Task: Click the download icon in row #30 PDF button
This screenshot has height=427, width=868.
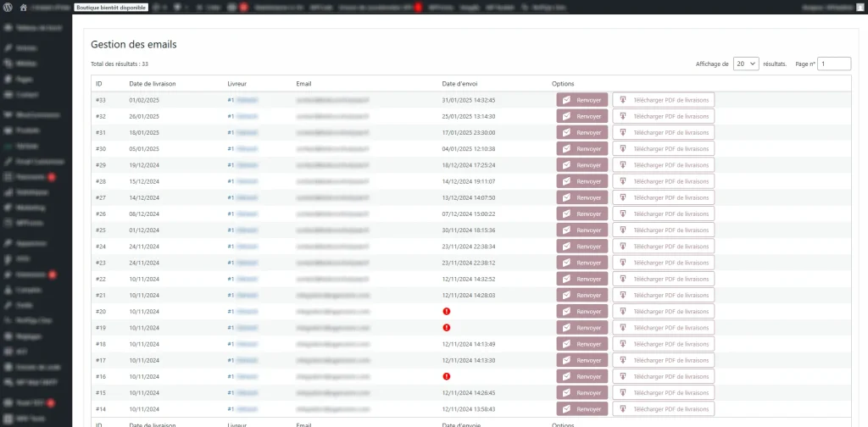Action: pyautogui.click(x=623, y=149)
